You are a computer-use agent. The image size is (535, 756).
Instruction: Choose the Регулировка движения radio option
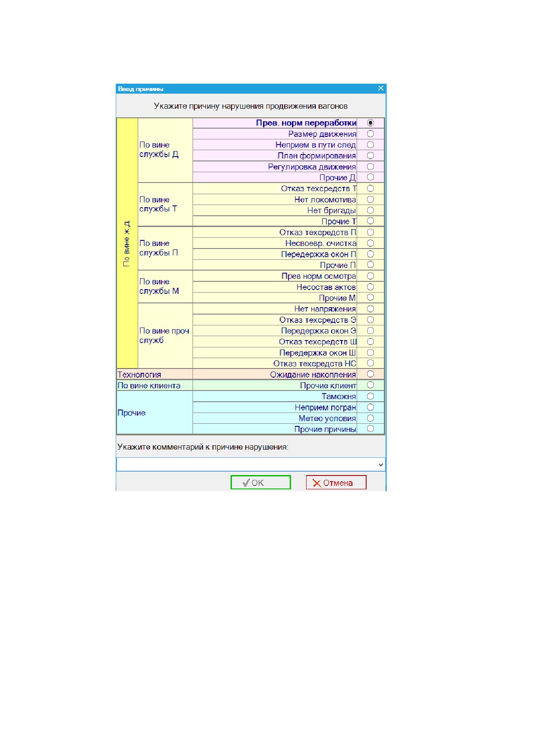(x=370, y=167)
